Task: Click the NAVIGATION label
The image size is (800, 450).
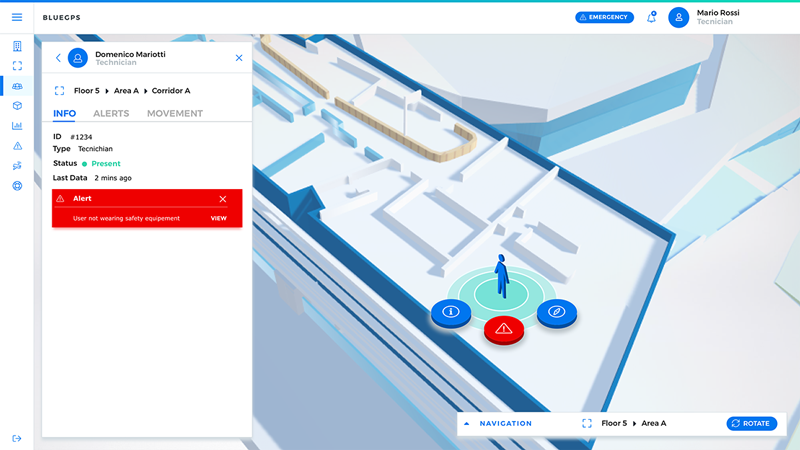Action: 506,423
